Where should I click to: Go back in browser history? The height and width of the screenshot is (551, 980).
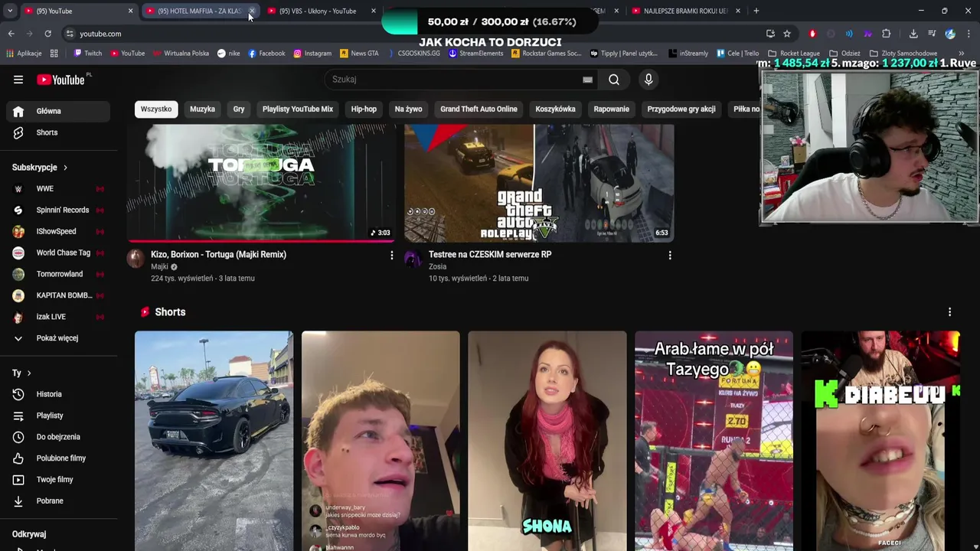(x=11, y=34)
